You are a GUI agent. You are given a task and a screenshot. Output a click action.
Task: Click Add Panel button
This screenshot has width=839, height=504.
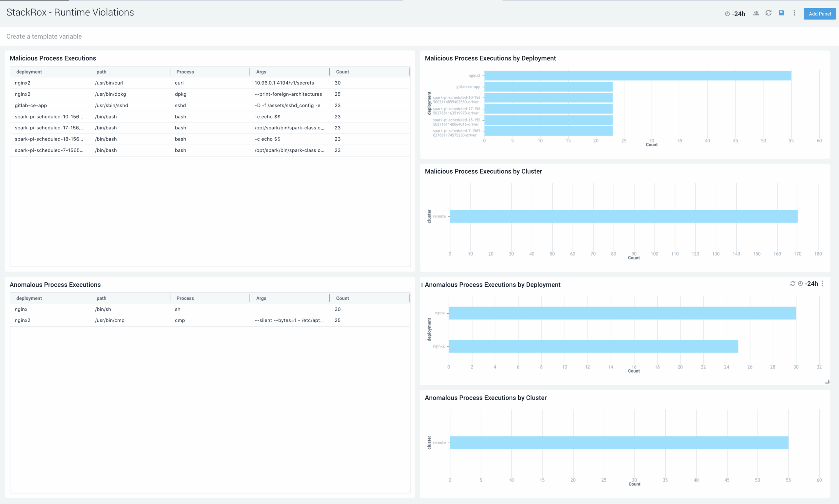819,13
